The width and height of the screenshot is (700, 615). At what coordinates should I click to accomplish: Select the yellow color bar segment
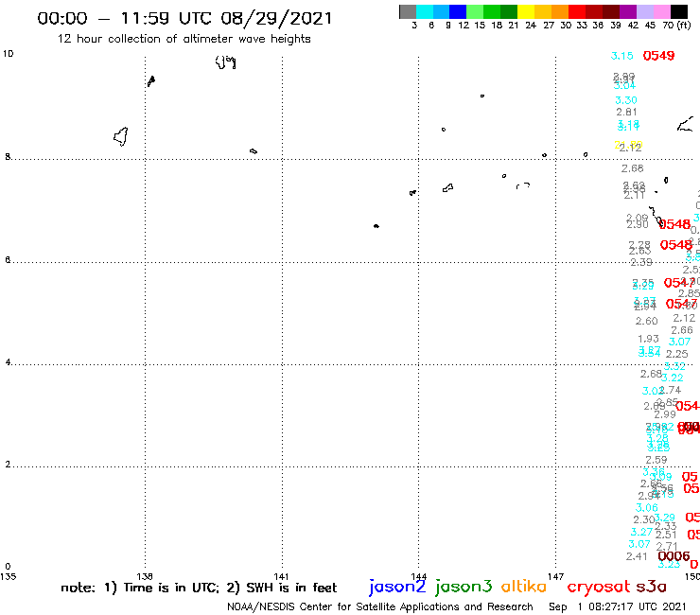coord(526,11)
